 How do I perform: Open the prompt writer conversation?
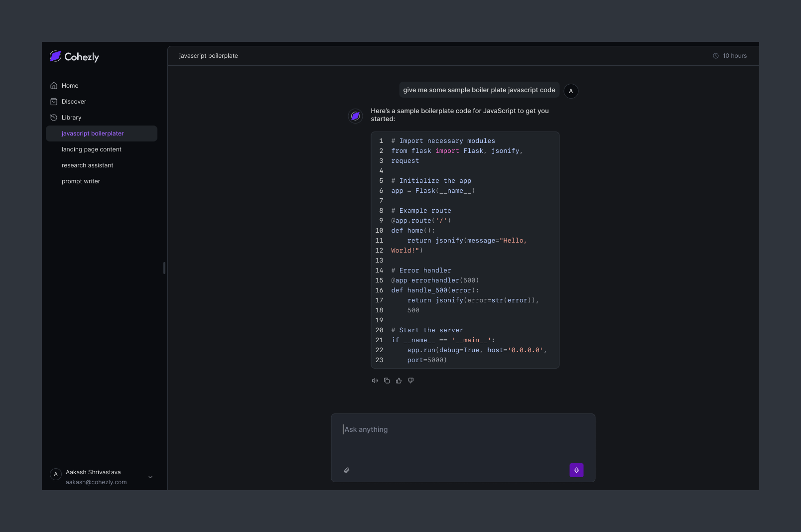click(x=81, y=181)
